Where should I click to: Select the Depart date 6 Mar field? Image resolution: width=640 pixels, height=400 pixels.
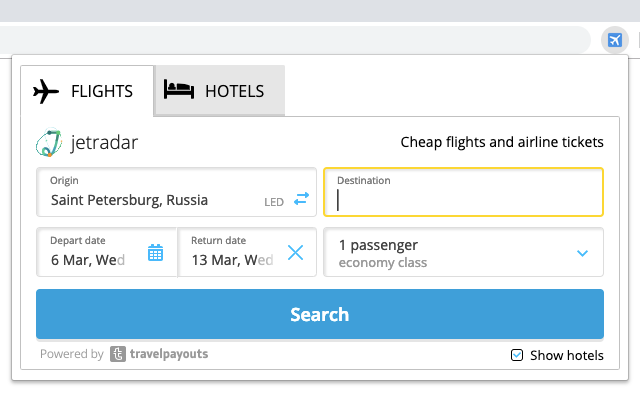pyautogui.click(x=90, y=252)
